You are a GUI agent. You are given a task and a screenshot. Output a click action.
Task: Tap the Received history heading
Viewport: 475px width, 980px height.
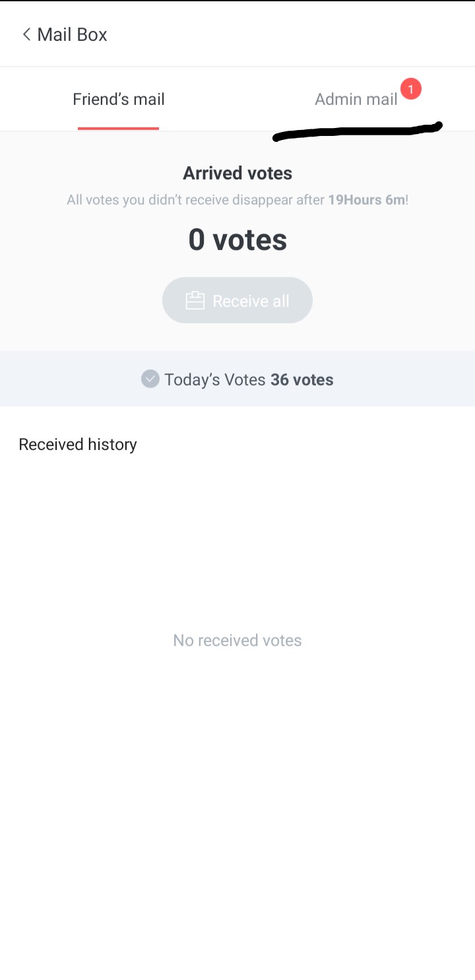tap(78, 445)
